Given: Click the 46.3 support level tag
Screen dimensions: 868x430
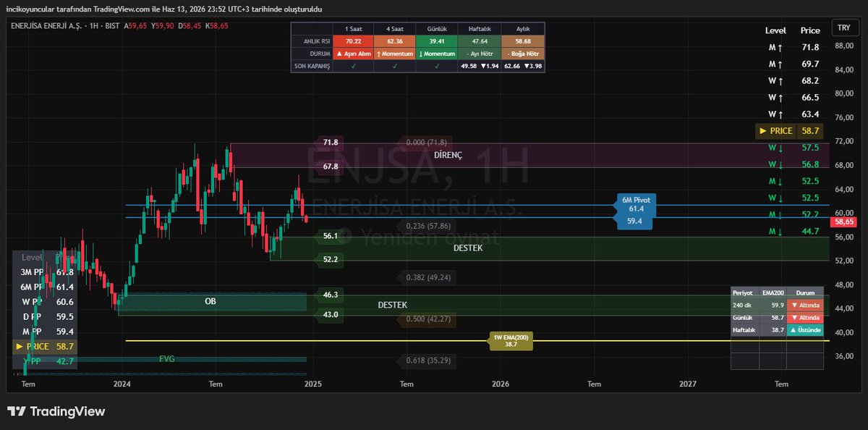Looking at the screenshot, I should (331, 295).
